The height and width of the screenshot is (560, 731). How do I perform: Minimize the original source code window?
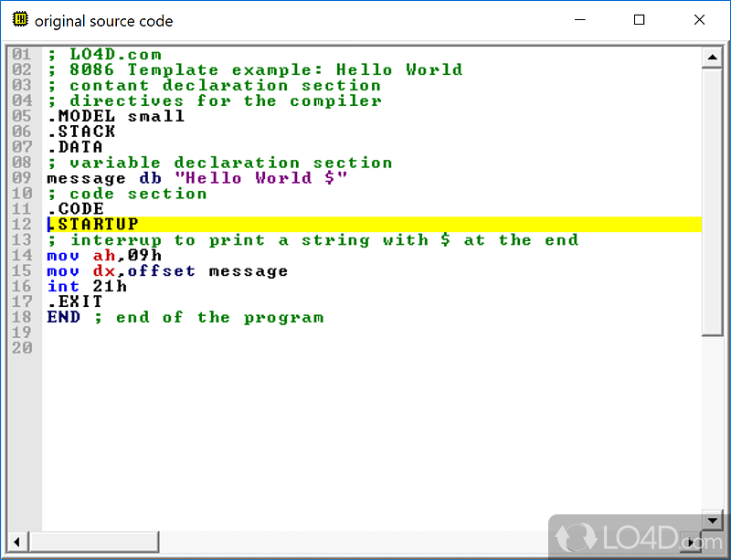(x=580, y=20)
